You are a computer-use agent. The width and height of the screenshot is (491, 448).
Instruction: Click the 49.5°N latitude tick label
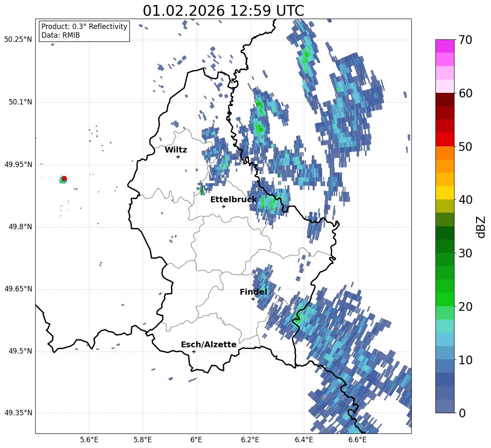coord(20,351)
